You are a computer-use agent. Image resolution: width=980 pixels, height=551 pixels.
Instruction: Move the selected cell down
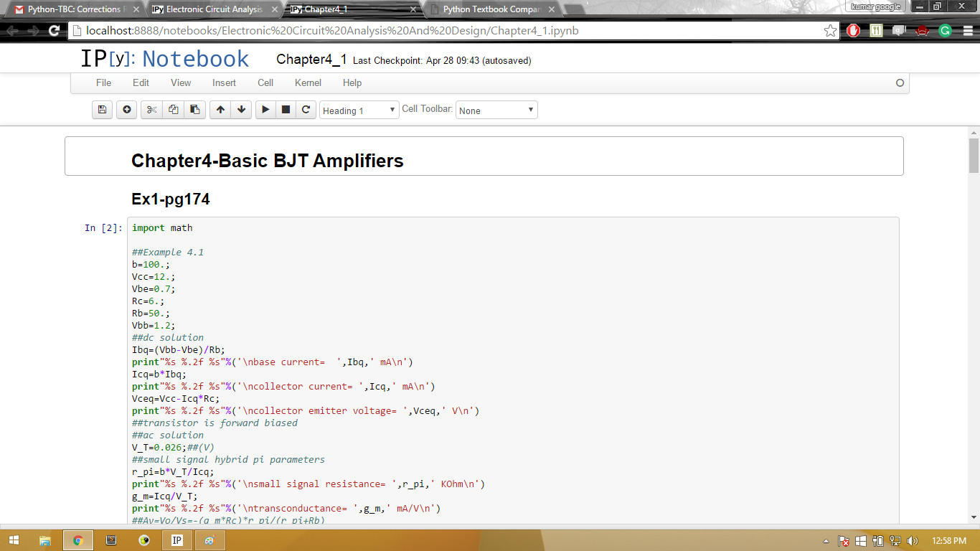pos(241,110)
